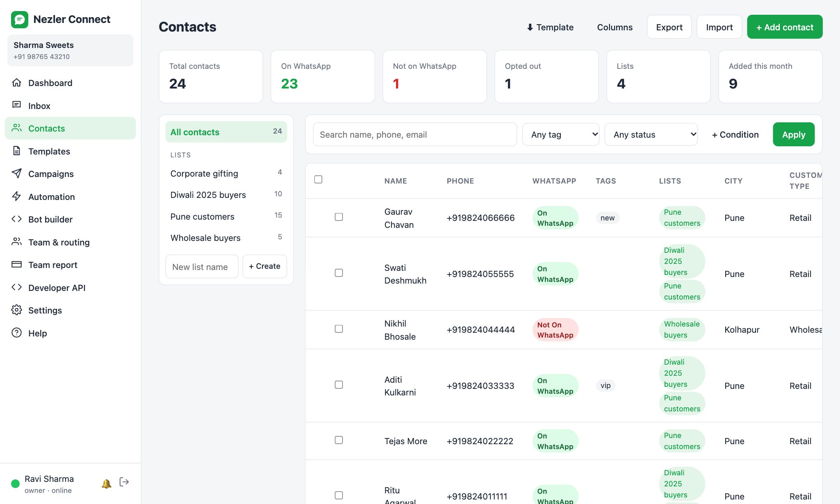Image resolution: width=840 pixels, height=504 pixels.
Task: Toggle the select-all checkbox in table header
Action: [318, 179]
